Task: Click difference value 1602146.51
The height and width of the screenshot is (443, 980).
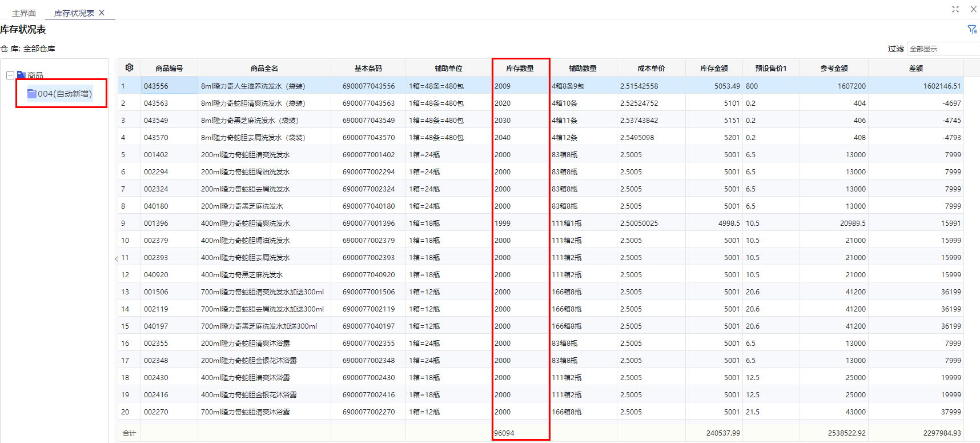Action: coord(942,86)
